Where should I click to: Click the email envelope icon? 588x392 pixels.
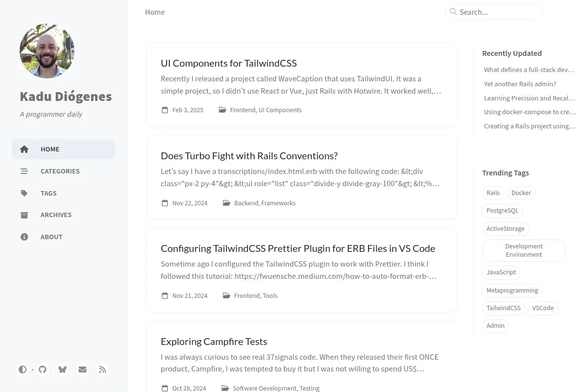pyautogui.click(x=82, y=369)
